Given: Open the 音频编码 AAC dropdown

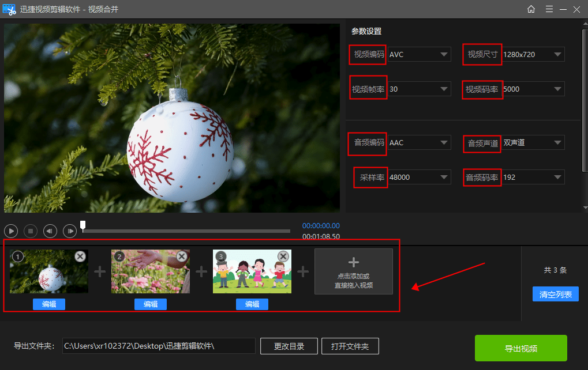Looking at the screenshot, I should [420, 143].
